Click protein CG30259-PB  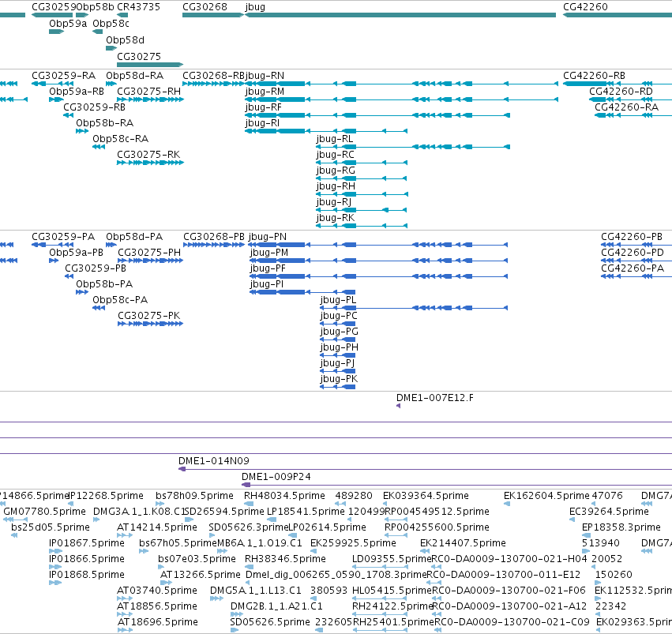pyautogui.click(x=96, y=268)
